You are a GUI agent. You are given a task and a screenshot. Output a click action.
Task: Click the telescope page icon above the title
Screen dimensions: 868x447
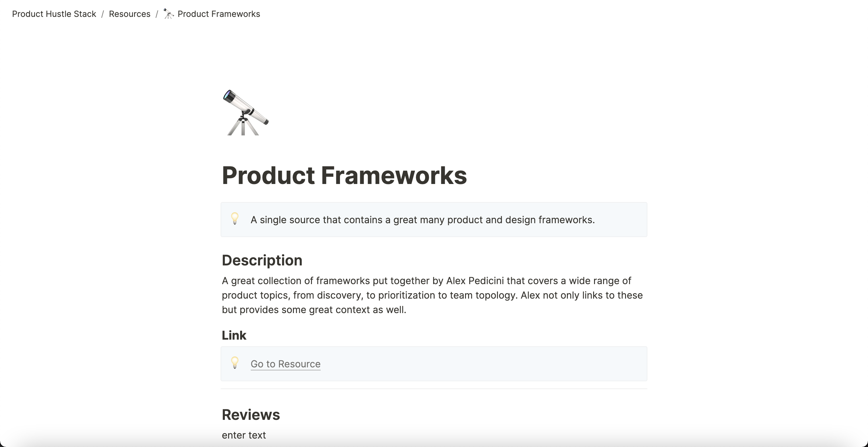[x=245, y=113]
